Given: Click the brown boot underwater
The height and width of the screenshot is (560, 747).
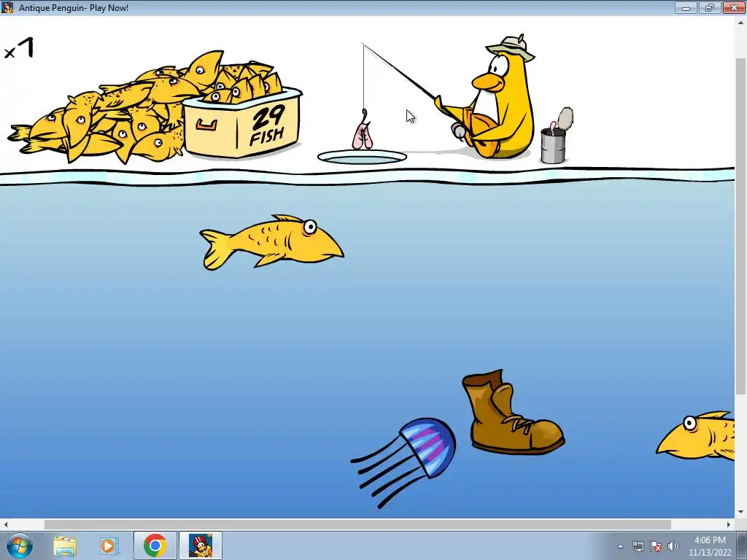Looking at the screenshot, I should pos(513,412).
